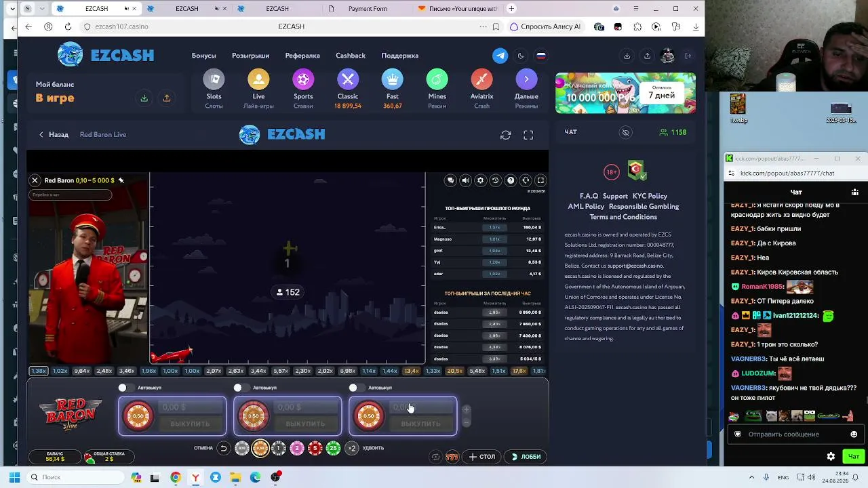868x488 pixels.
Task: Click ВЫКУПИТЬ on the second bet panel
Action: (x=305, y=424)
